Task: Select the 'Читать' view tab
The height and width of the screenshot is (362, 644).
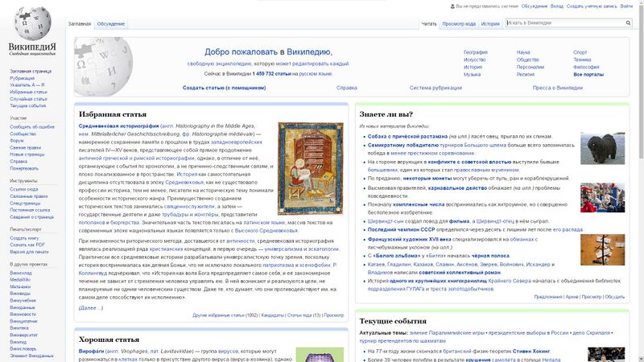Action: (x=429, y=24)
